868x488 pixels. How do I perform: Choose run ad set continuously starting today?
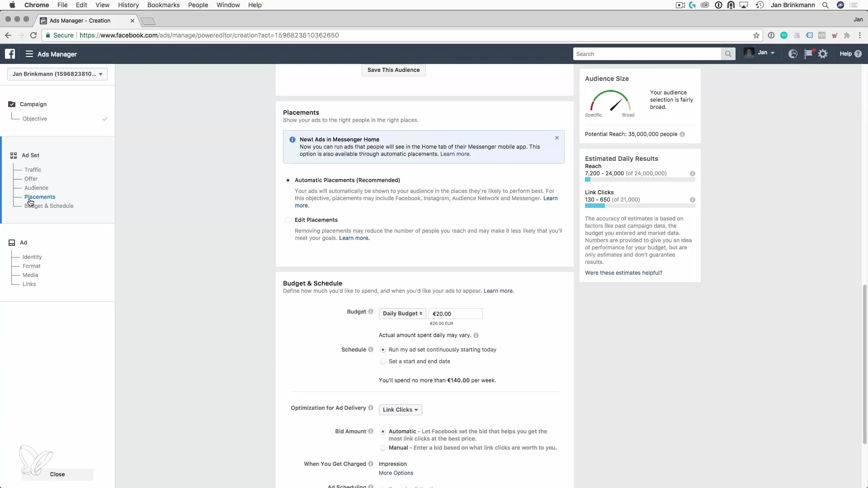(x=383, y=350)
